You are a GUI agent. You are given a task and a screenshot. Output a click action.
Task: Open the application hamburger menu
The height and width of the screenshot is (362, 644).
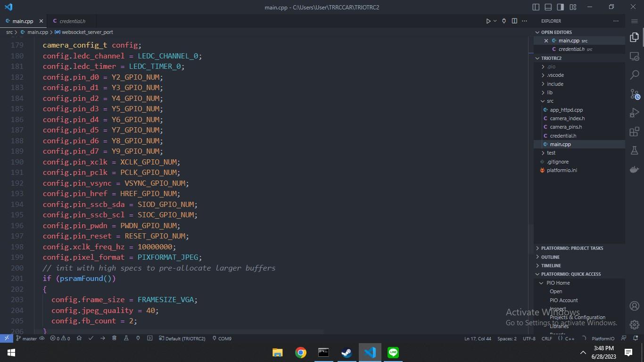[x=634, y=21]
